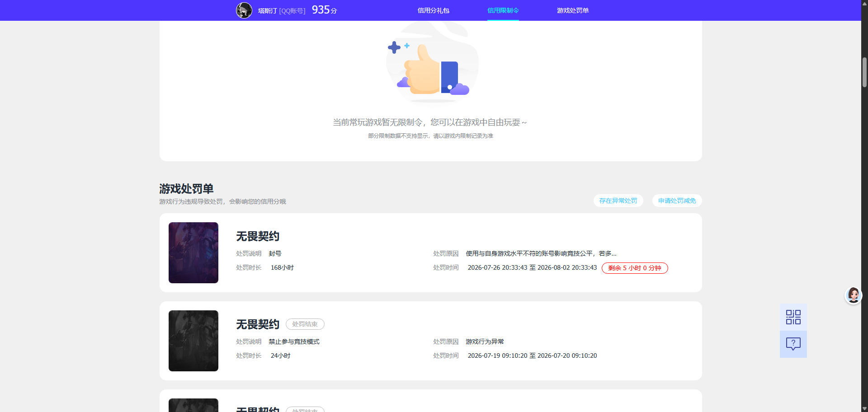Click the username 塔斯汀 [QQ账号]
The width and height of the screenshot is (868, 412).
(282, 10)
